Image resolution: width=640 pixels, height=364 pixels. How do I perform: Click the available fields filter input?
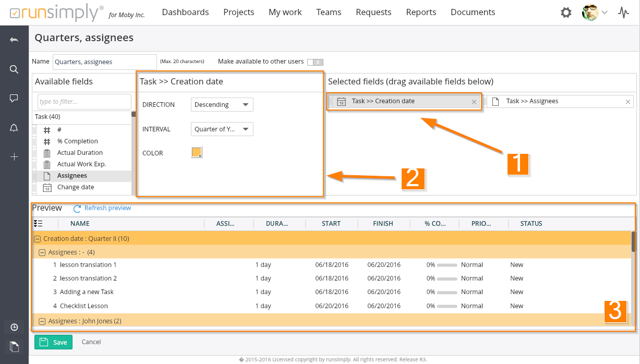pyautogui.click(x=84, y=102)
